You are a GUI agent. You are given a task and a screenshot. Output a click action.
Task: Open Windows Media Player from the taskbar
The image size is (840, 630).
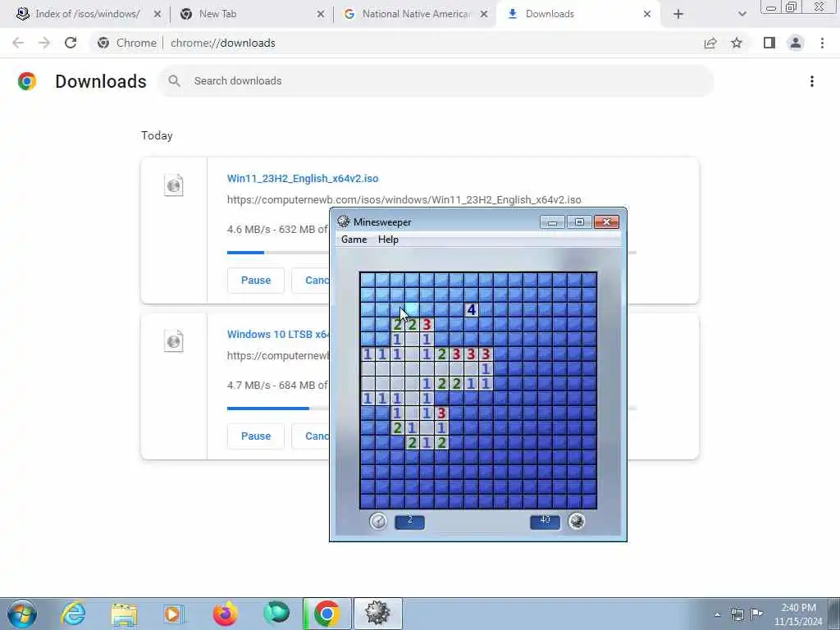174,614
